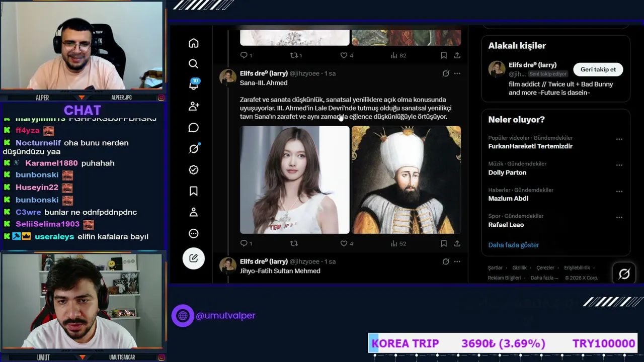Open the III. Ahmed portrait image
Viewport: 644px width, 362px height.
tap(406, 180)
